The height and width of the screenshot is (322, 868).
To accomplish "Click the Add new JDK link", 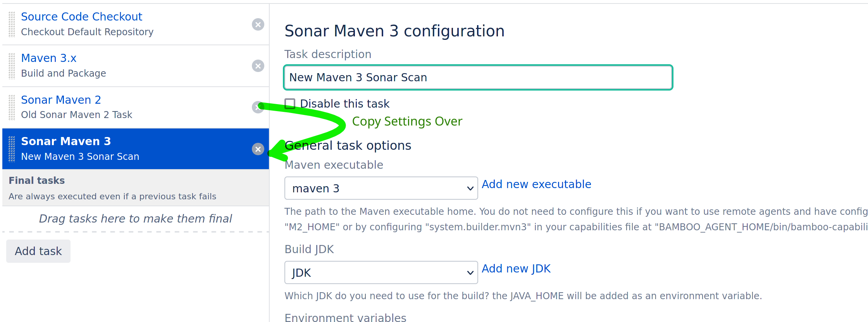I will tap(516, 269).
